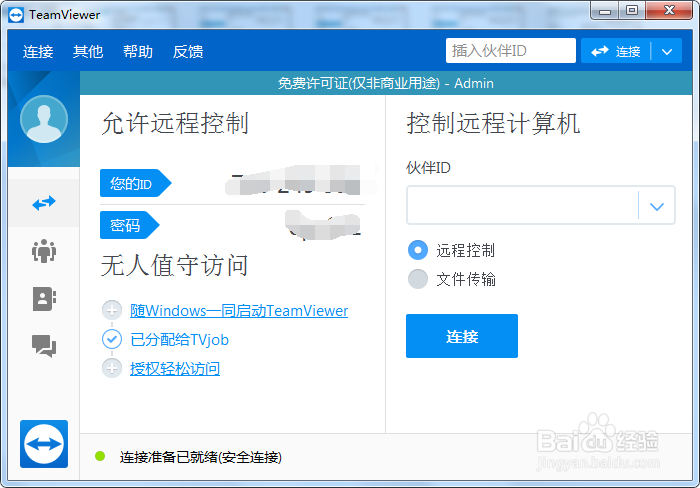Focus the 插入伙伴ID input field
Image resolution: width=700 pixels, height=488 pixels.
point(511,50)
